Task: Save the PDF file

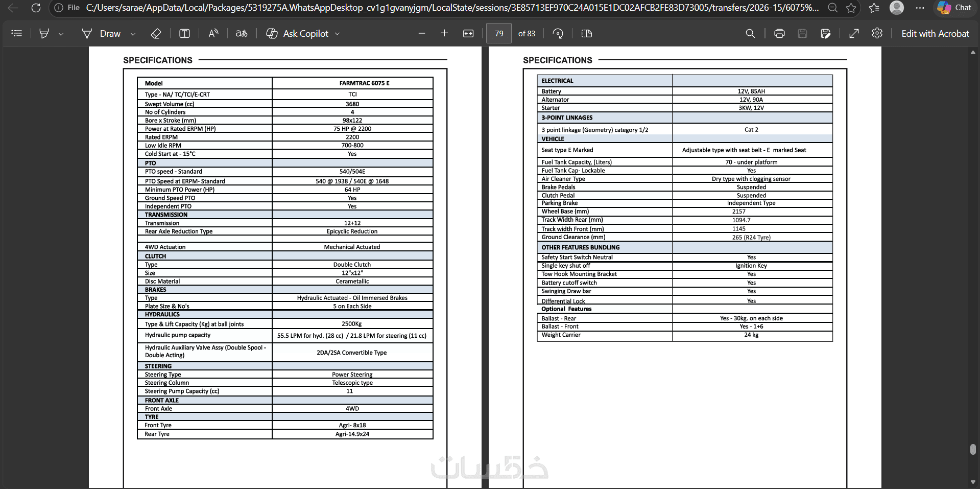Action: [x=803, y=33]
